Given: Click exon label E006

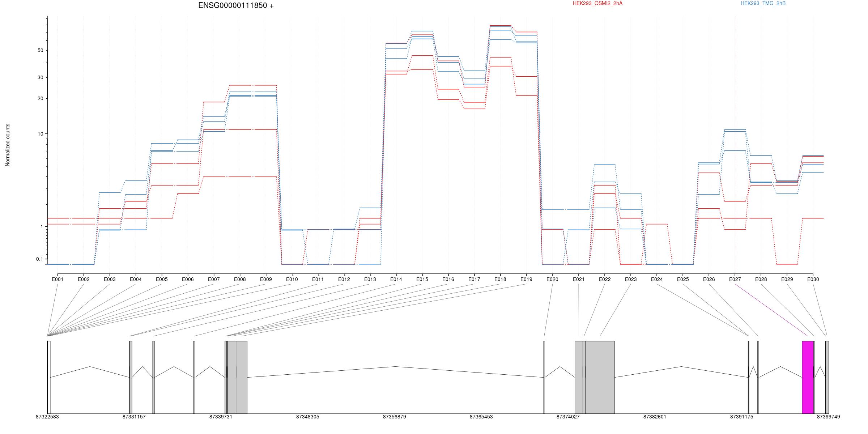Looking at the screenshot, I should coord(188,279).
